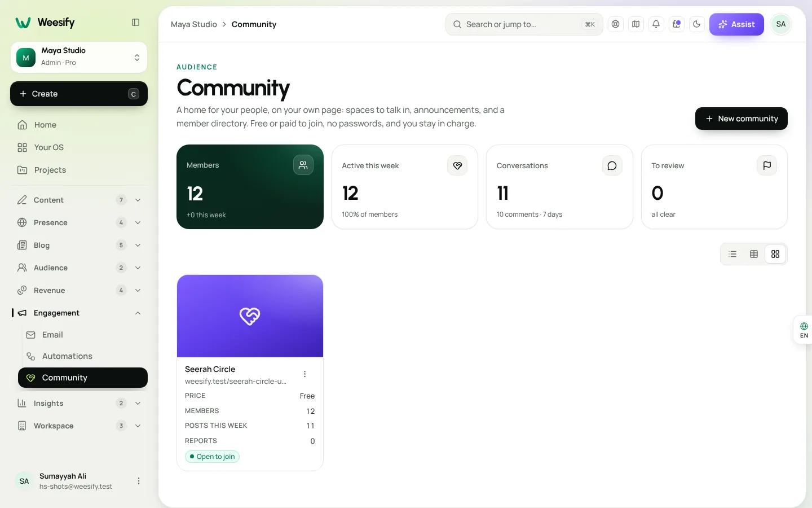Click the Create button

pyautogui.click(x=79, y=94)
